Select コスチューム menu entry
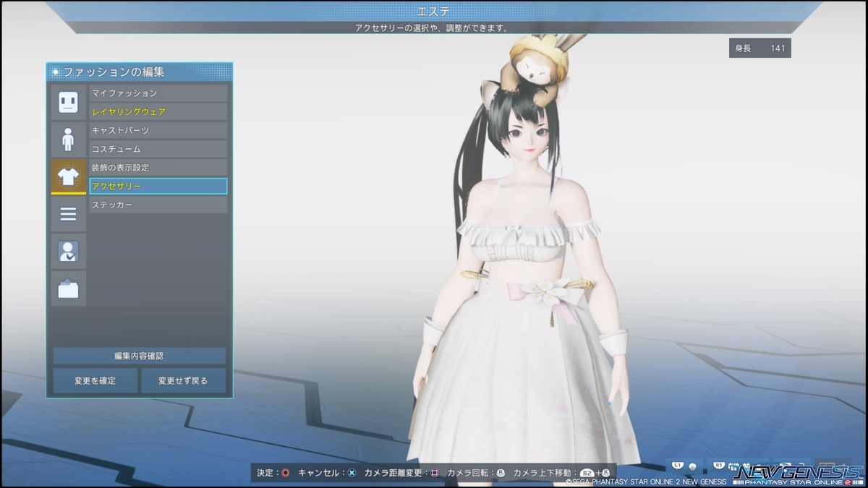 tap(158, 149)
